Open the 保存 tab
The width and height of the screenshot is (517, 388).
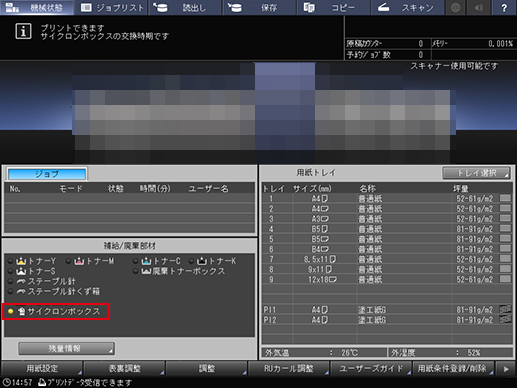point(259,7)
